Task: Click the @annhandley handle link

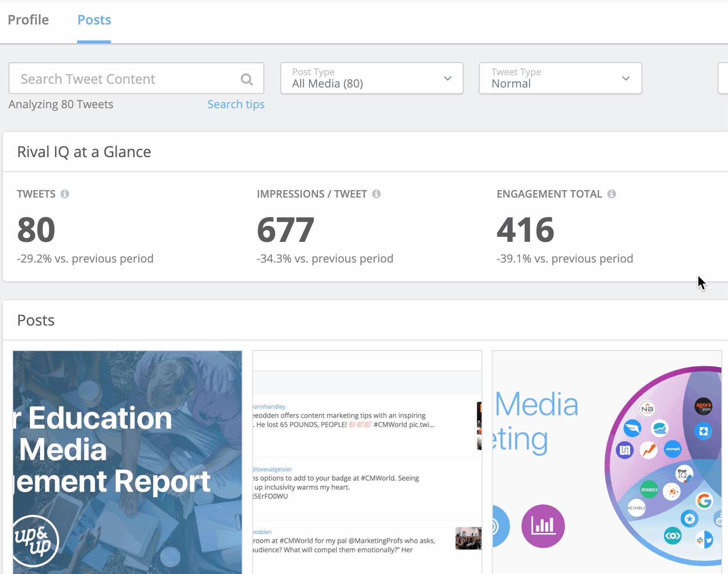Action: click(x=269, y=407)
